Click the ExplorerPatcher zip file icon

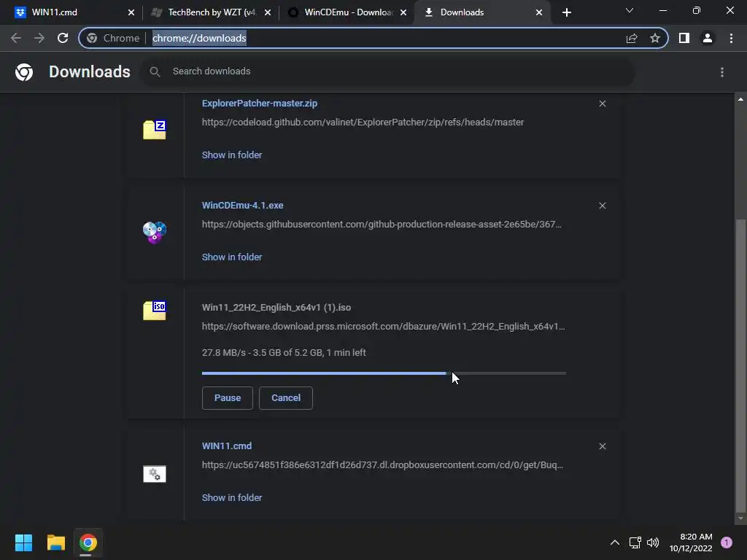pos(155,130)
